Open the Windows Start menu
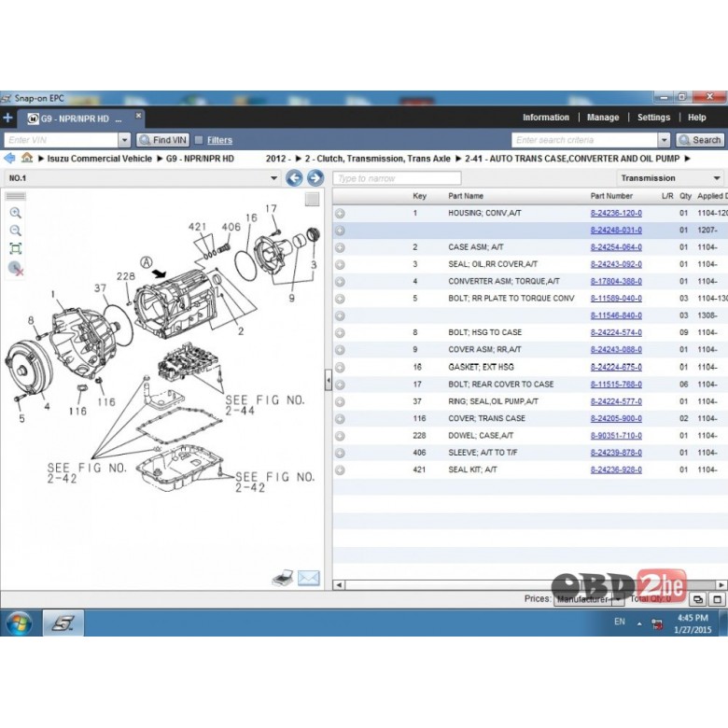This screenshot has width=728, height=728. (x=19, y=623)
